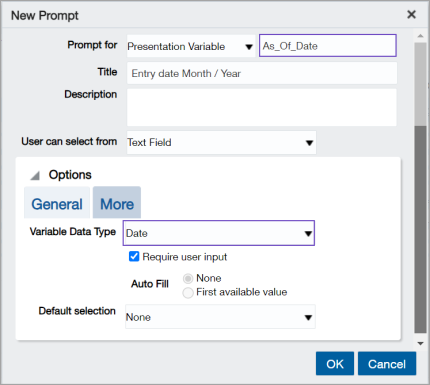Click the OK button

[335, 364]
